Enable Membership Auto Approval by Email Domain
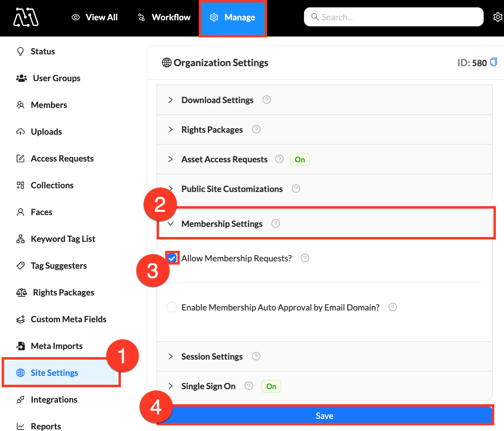Image resolution: width=504 pixels, height=431 pixels. pyautogui.click(x=172, y=307)
